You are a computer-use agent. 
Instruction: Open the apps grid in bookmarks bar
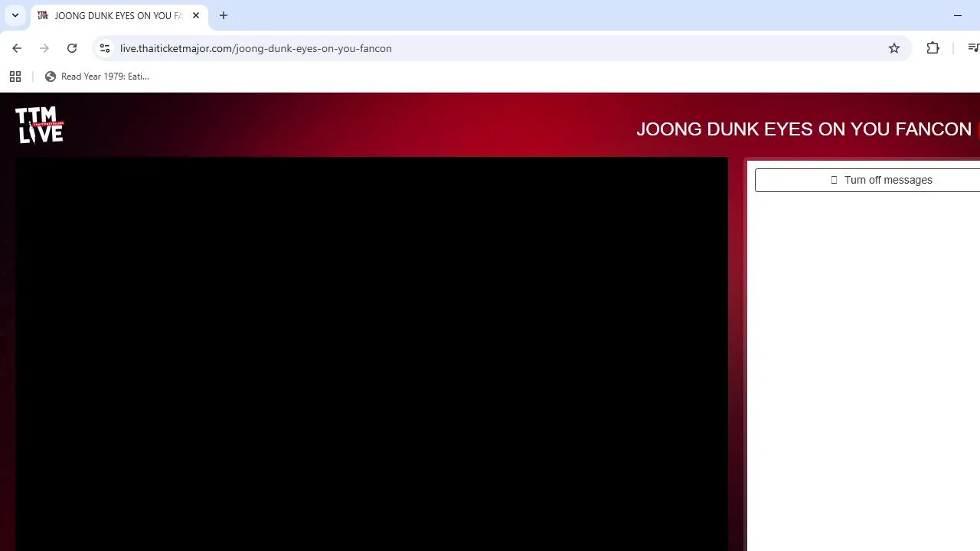coord(15,77)
